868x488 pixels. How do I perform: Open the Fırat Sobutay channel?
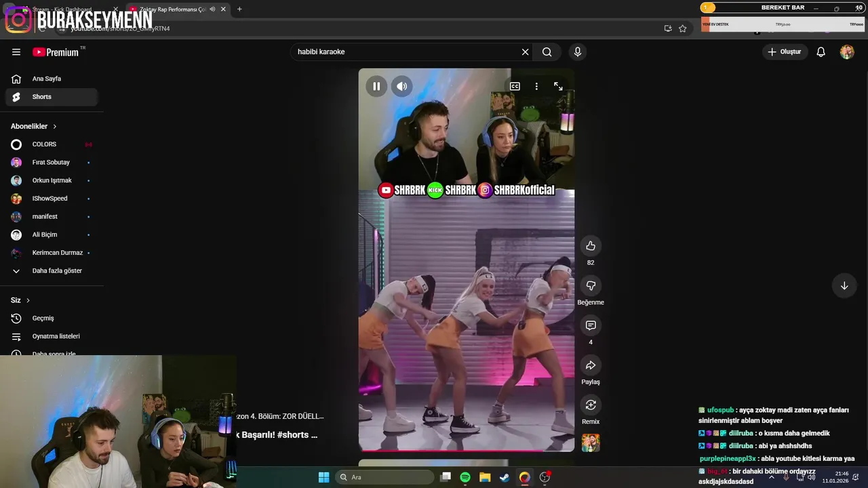52,163
